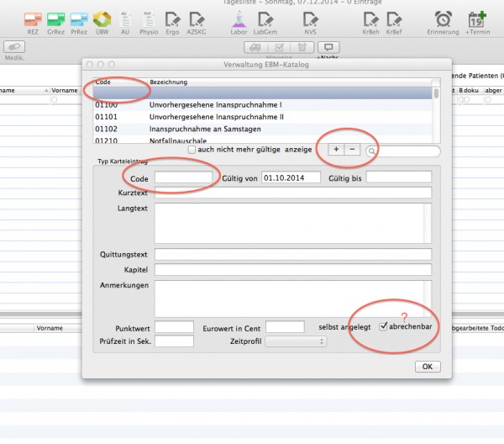Click the abger column header in Tagesliste
Image resolution: width=504 pixels, height=444 pixels.
pyautogui.click(x=493, y=91)
